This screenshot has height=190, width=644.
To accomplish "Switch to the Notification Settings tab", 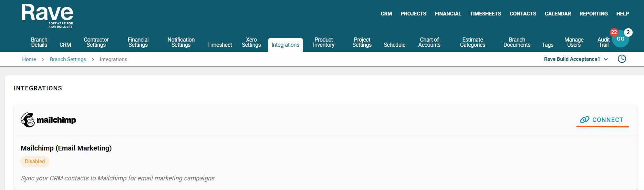I will (x=181, y=42).
